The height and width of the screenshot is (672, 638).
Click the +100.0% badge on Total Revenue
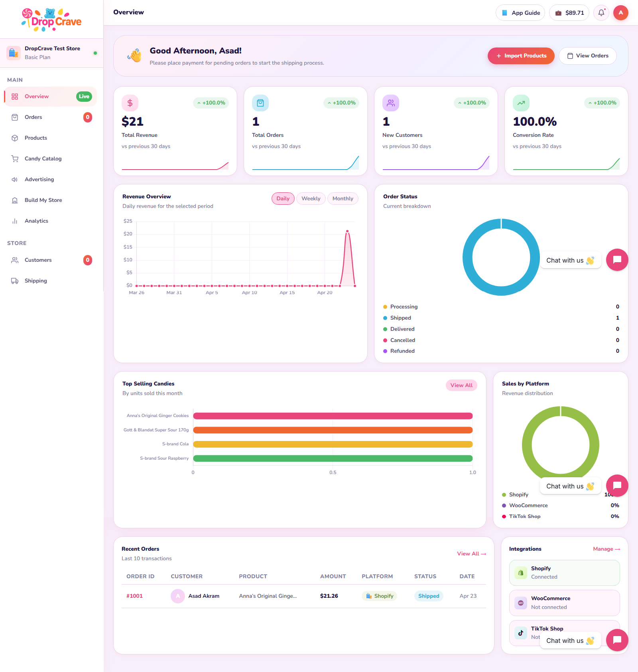[x=211, y=103]
